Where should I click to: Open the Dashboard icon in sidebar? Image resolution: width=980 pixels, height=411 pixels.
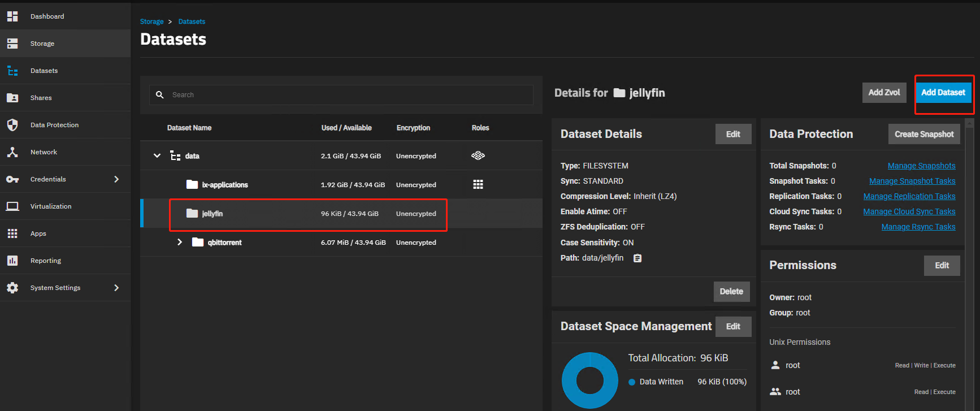pyautogui.click(x=12, y=16)
